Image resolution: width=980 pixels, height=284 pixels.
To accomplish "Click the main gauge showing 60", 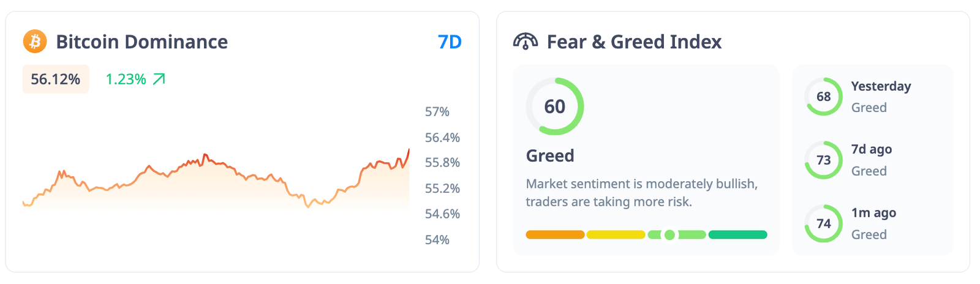I will click(554, 106).
